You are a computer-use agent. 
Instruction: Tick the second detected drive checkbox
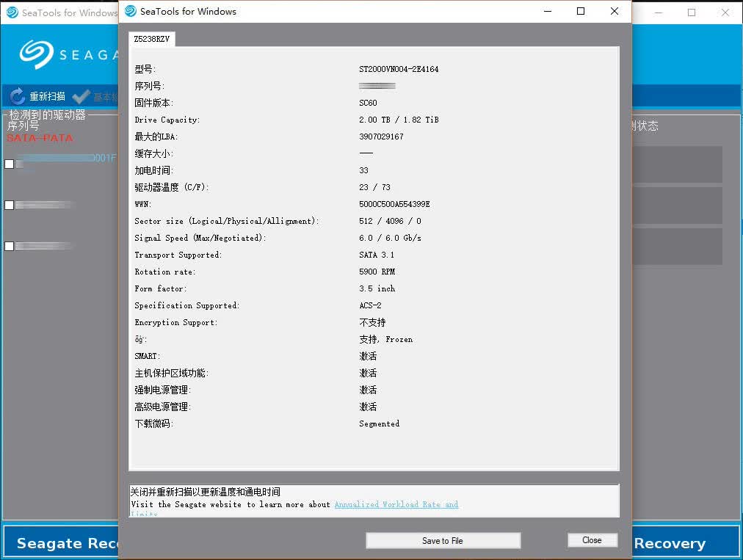9,206
